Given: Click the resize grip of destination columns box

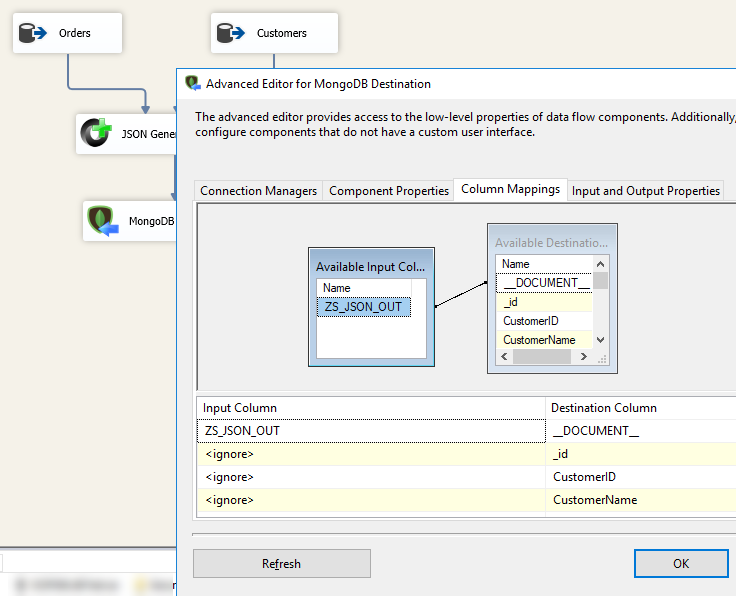Looking at the screenshot, I should click(x=602, y=359).
